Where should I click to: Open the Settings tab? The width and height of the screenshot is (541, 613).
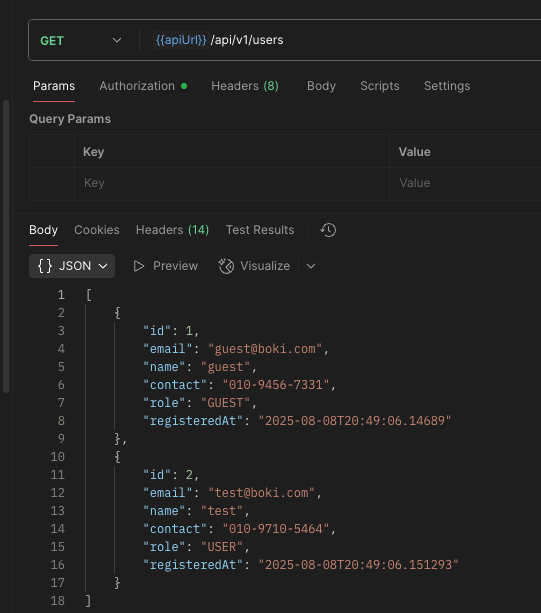(x=447, y=86)
